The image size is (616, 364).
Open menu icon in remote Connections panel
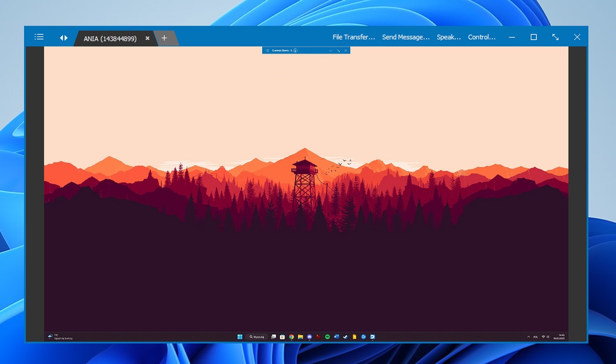[x=267, y=50]
